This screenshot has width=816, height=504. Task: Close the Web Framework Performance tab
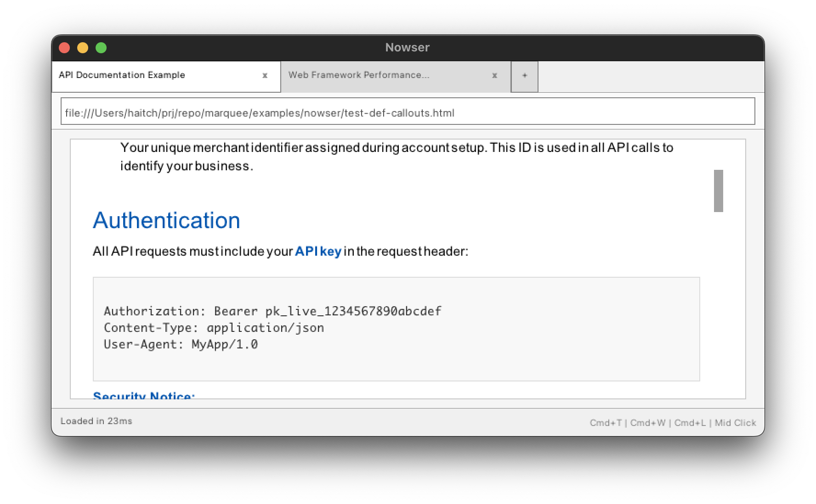(494, 76)
